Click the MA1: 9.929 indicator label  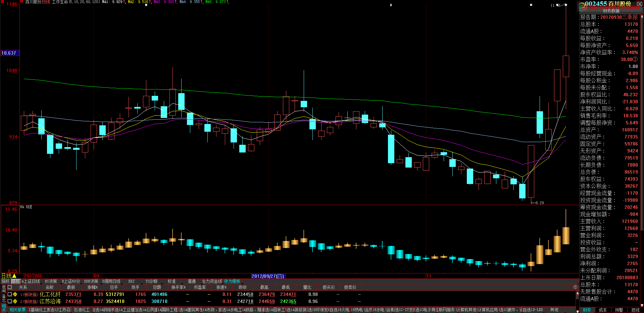point(113,2)
